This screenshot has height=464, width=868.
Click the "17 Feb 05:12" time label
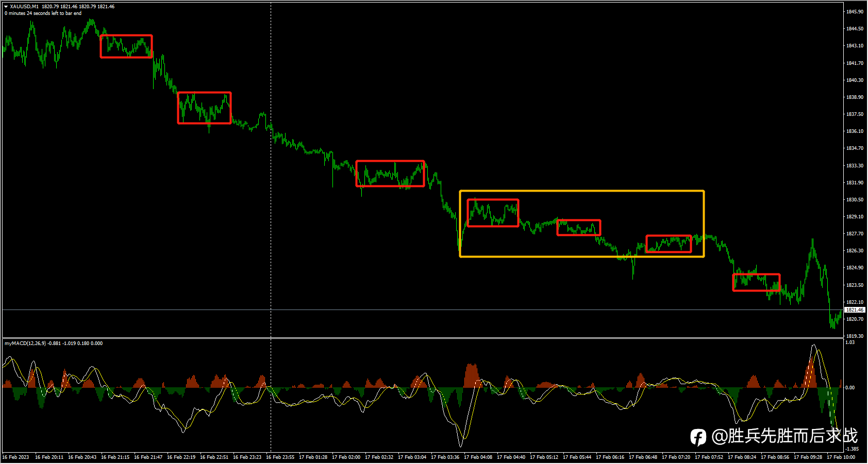tap(544, 457)
